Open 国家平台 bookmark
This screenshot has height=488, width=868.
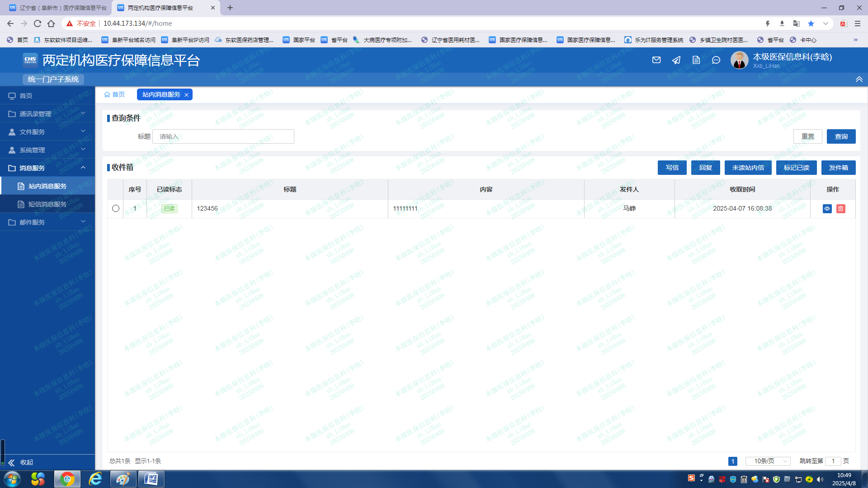coord(299,40)
